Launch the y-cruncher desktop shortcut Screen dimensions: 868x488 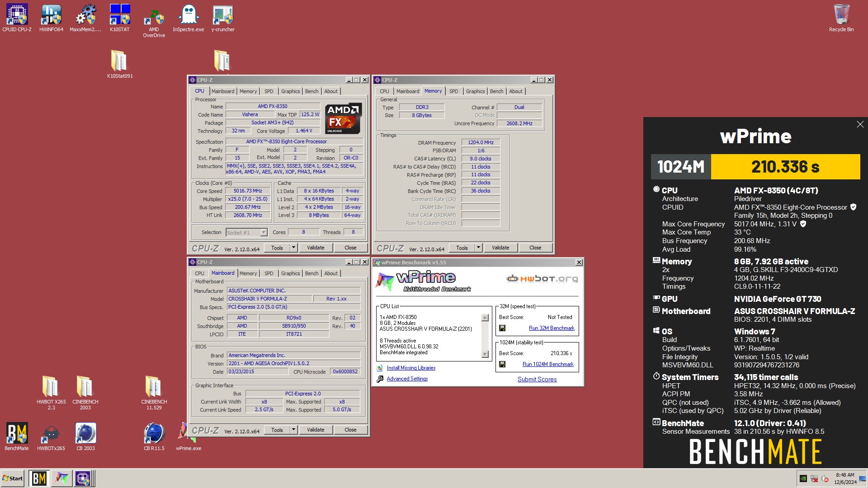pos(223,18)
